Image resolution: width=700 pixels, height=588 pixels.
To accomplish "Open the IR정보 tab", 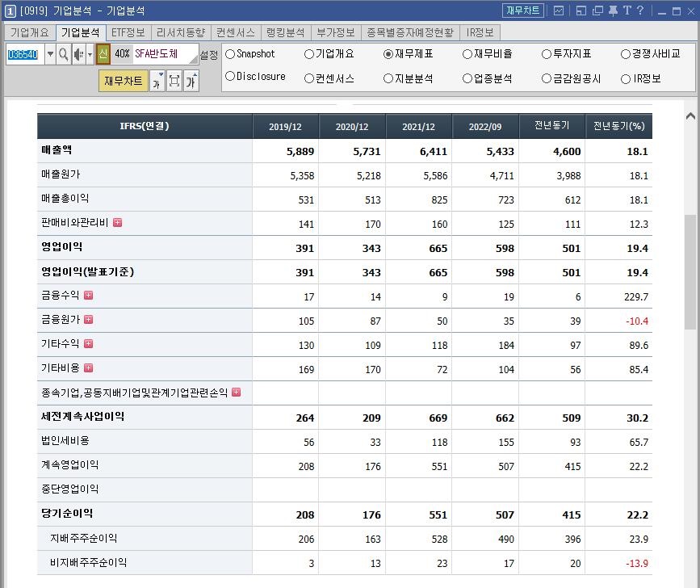I will point(480,32).
